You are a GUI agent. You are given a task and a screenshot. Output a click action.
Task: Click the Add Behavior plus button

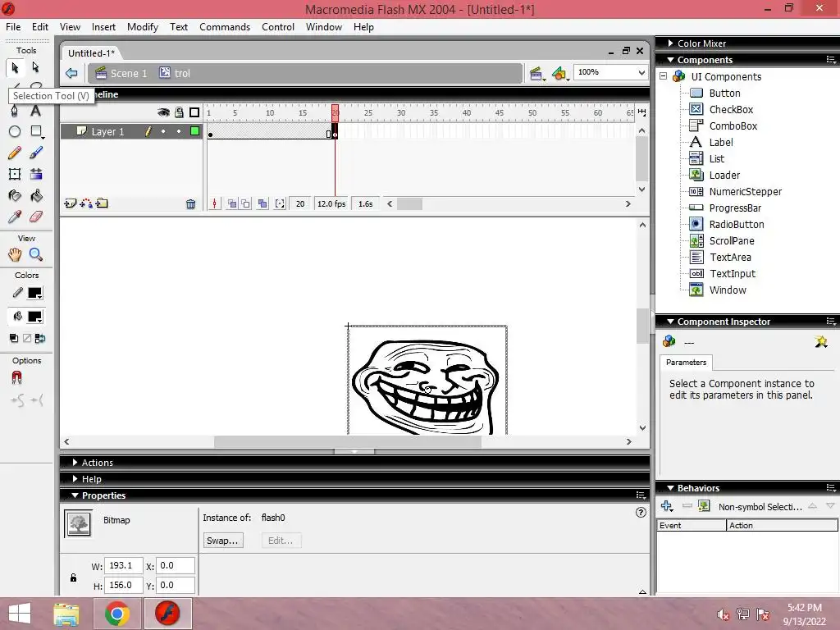click(x=667, y=505)
